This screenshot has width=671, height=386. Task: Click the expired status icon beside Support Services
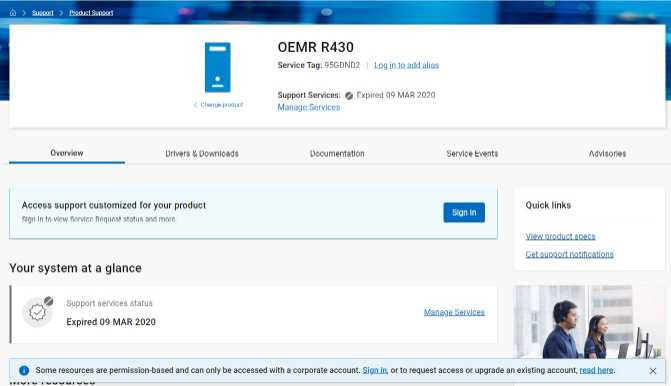click(349, 95)
